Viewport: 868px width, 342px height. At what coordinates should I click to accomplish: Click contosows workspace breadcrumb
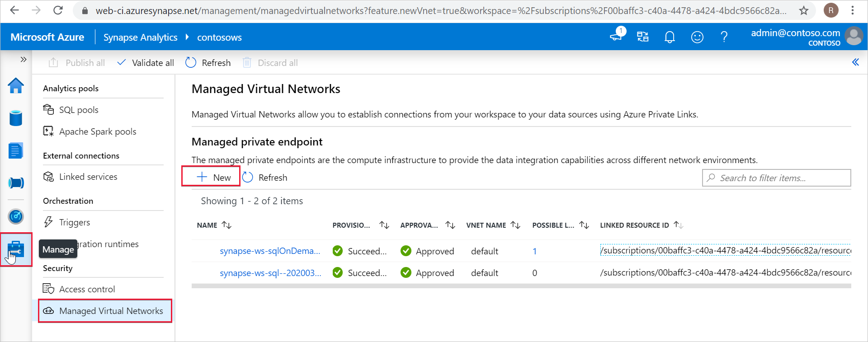coord(219,37)
